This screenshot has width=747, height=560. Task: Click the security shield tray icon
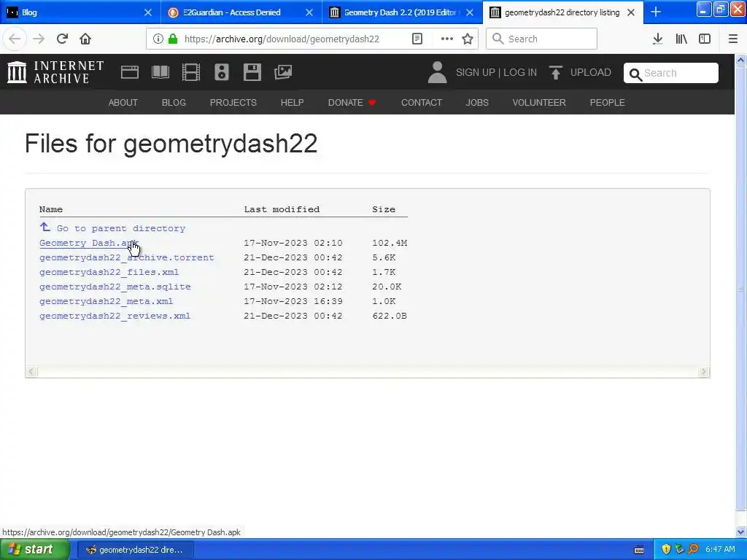pyautogui.click(x=666, y=549)
